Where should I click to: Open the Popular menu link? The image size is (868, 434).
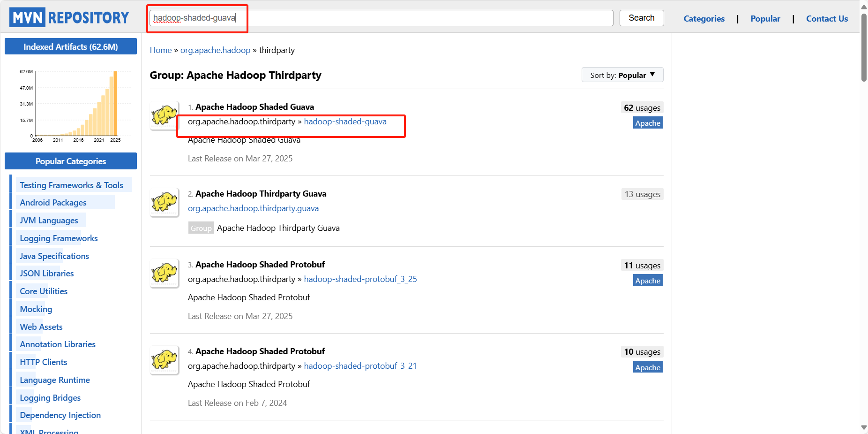point(765,19)
